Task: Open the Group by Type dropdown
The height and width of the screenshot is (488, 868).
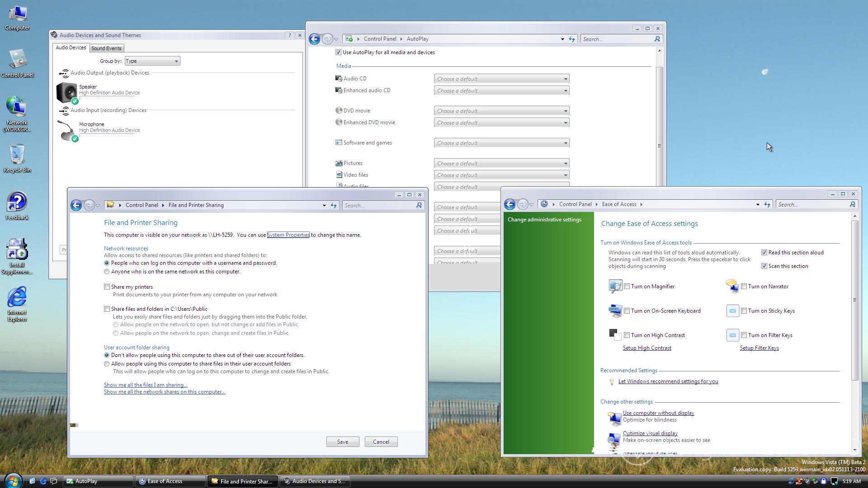Action: (152, 61)
